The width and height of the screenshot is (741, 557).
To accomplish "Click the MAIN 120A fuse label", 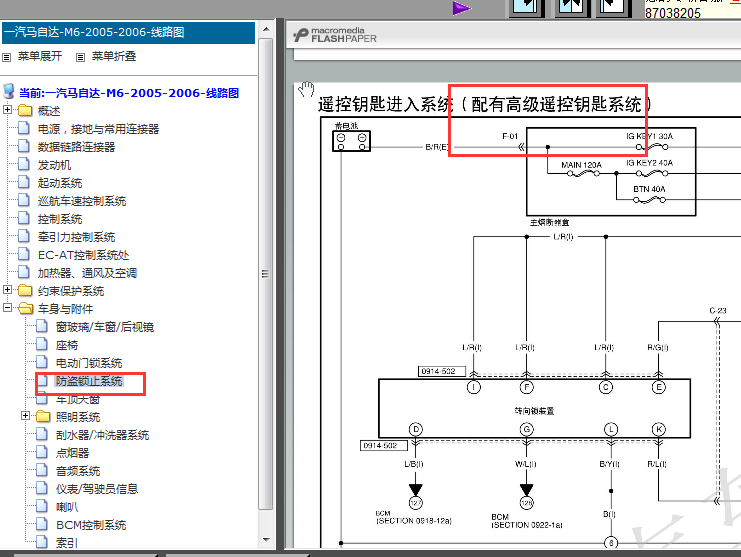I will [581, 165].
